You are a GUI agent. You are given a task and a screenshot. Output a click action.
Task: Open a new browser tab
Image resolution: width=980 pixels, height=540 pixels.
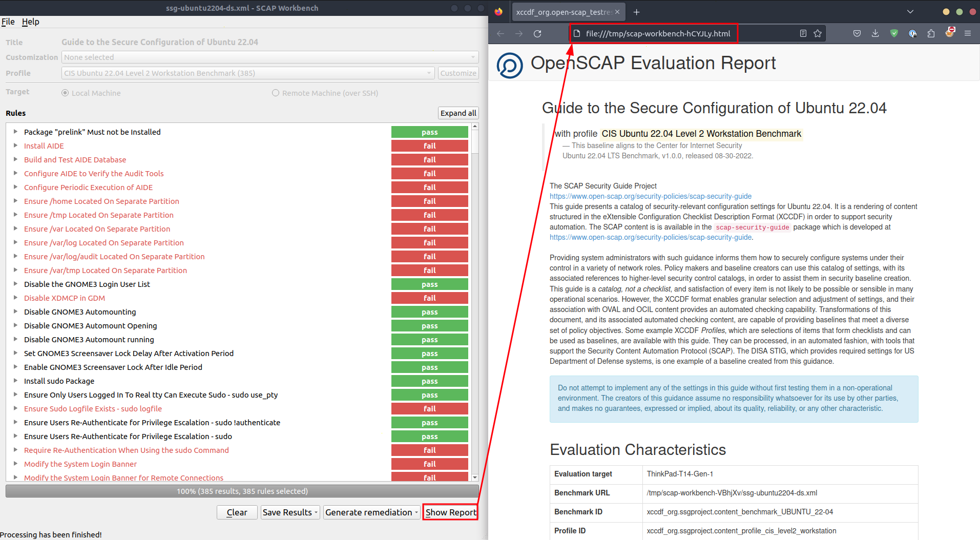[636, 12]
